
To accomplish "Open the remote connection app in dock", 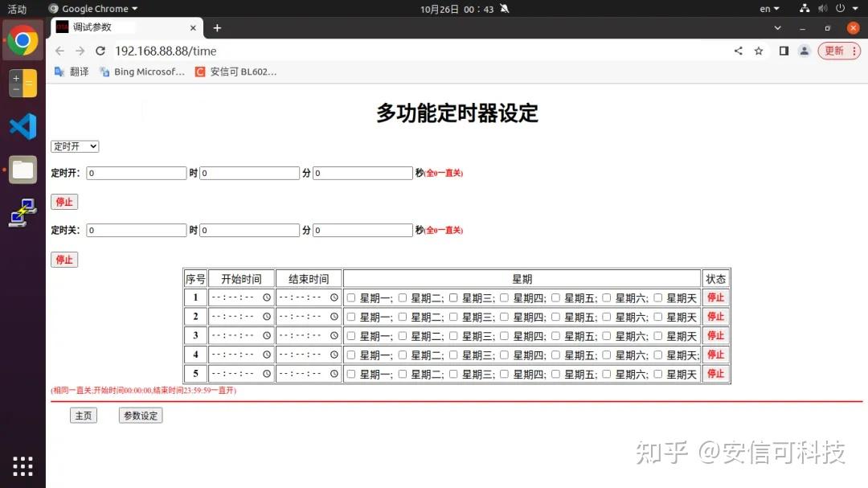I will click(23, 213).
